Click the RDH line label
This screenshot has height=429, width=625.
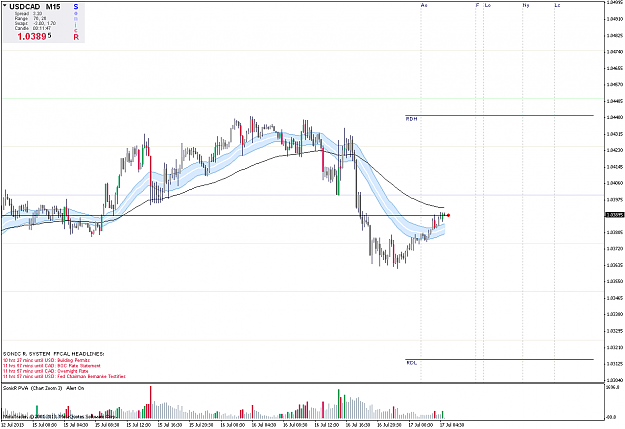tap(411, 119)
